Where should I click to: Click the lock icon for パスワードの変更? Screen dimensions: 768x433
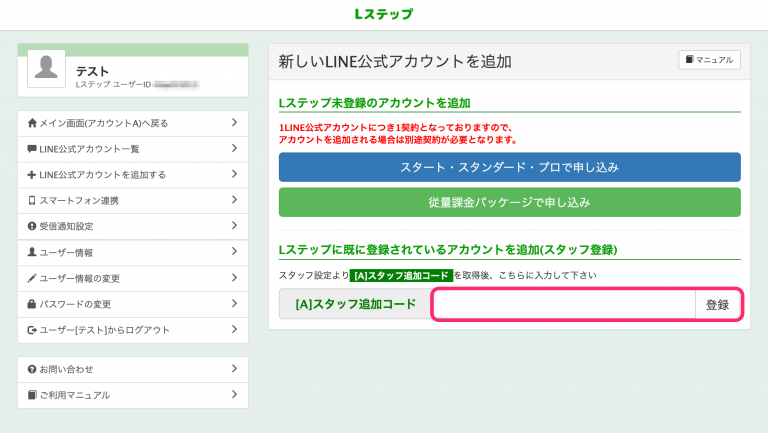coord(32,304)
